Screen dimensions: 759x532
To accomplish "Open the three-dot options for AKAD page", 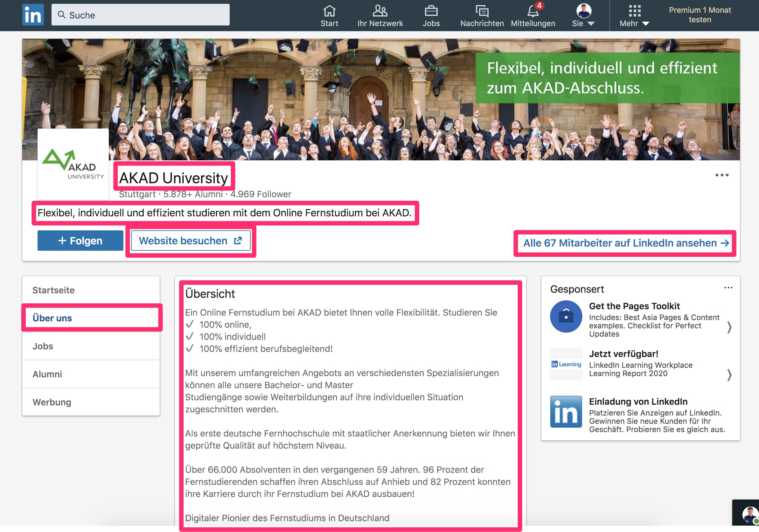I will click(x=722, y=175).
